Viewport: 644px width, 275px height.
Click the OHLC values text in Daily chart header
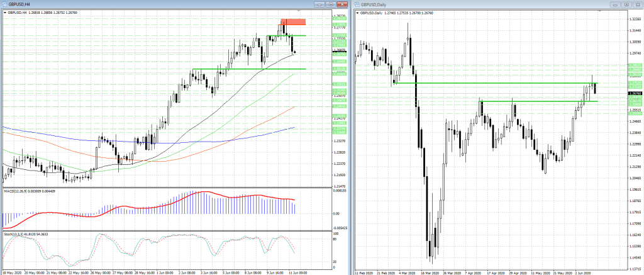point(410,13)
